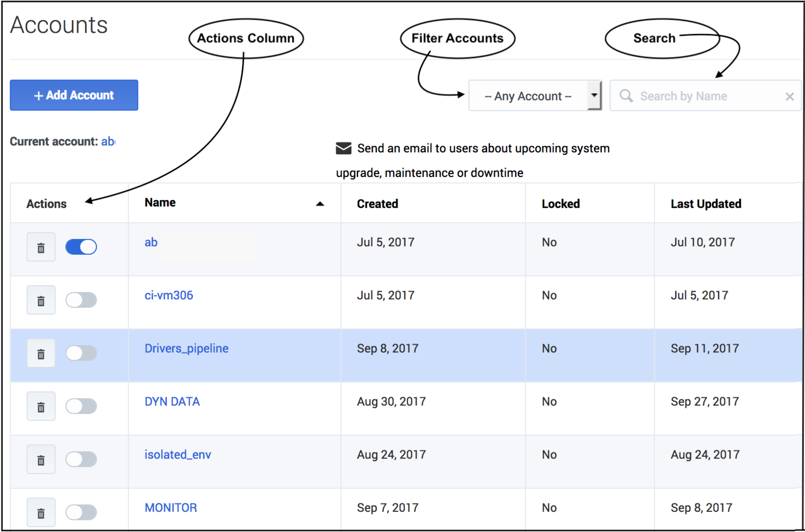This screenshot has height=532, width=805.
Task: Sort by the Locked column header
Action: click(560, 204)
